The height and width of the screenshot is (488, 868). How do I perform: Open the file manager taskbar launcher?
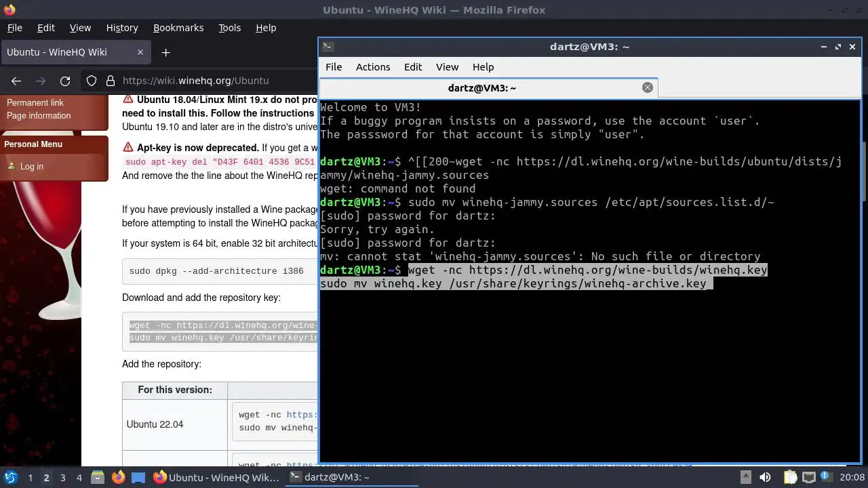(97, 477)
